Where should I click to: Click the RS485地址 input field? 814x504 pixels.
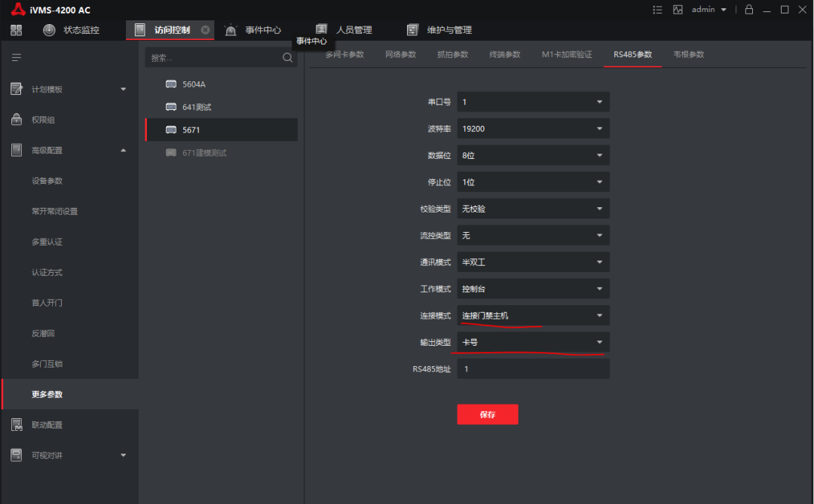pyautogui.click(x=533, y=369)
